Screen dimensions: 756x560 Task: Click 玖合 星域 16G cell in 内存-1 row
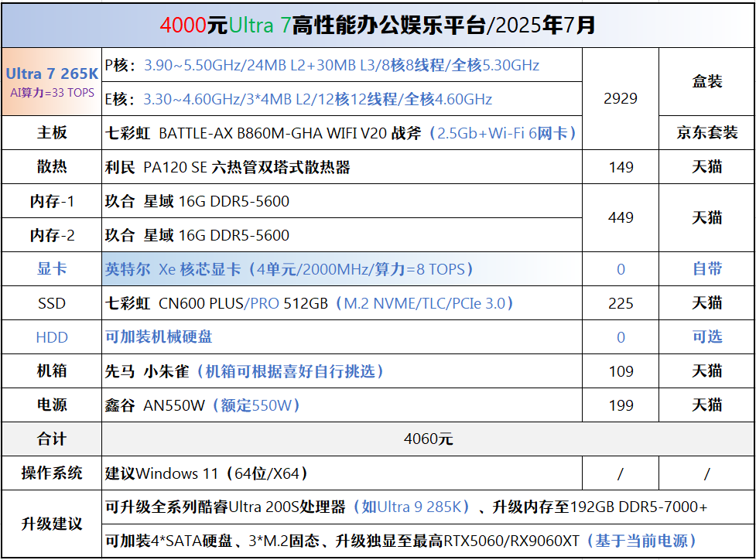coord(342,201)
